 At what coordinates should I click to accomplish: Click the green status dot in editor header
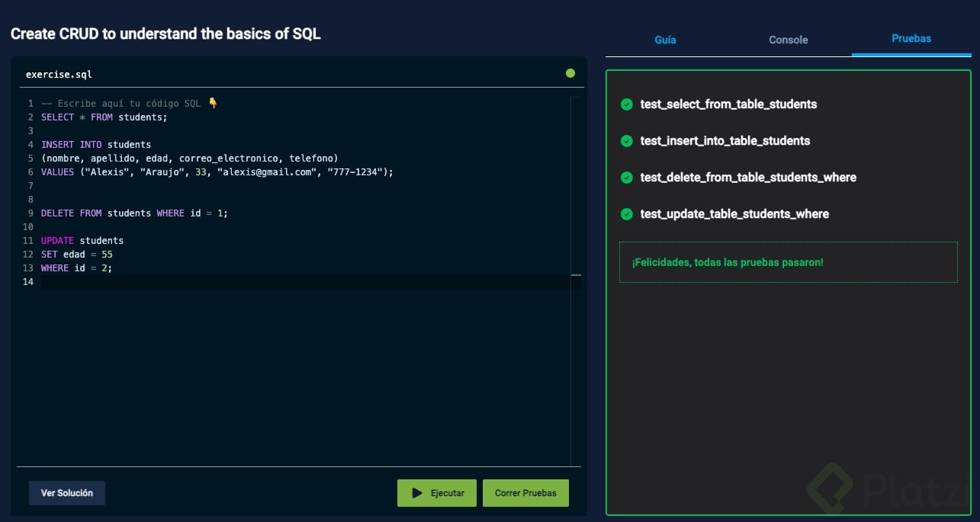tap(570, 74)
